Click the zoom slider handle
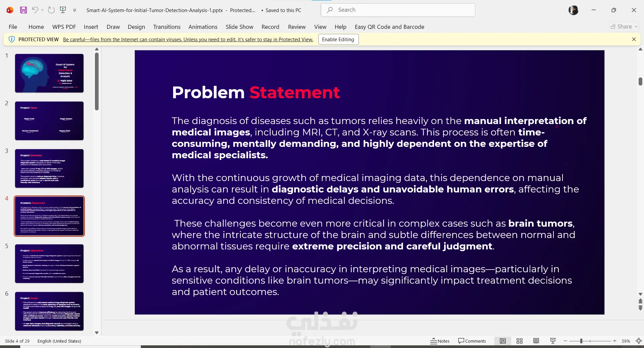This screenshot has height=348, width=644. tap(581, 341)
